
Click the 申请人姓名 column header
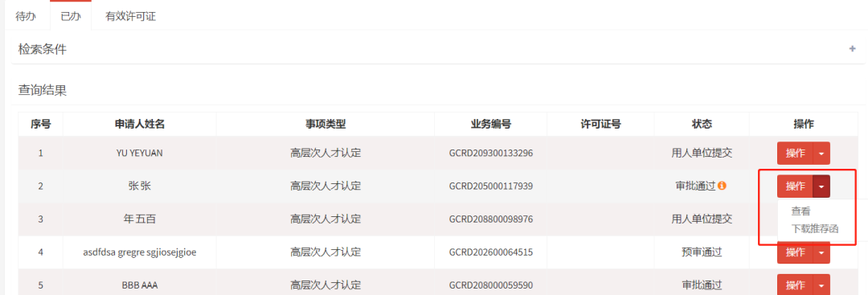140,124
